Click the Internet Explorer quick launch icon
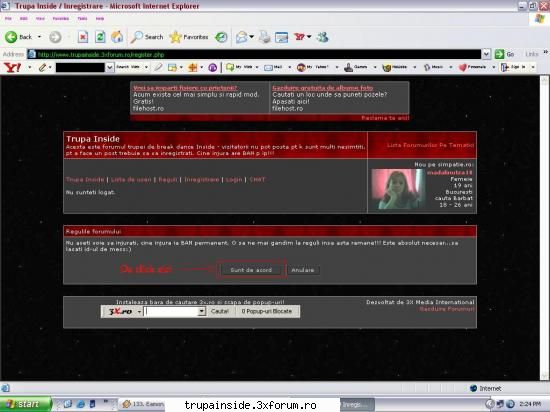This screenshot has height=412, width=550. (80, 404)
